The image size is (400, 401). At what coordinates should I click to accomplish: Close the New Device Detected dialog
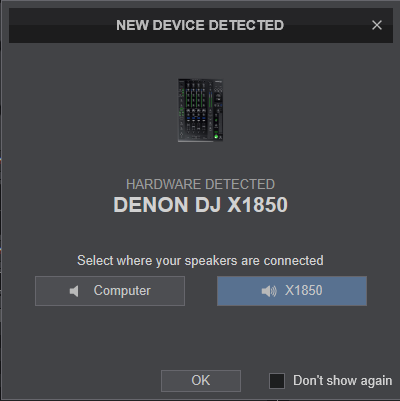(377, 25)
